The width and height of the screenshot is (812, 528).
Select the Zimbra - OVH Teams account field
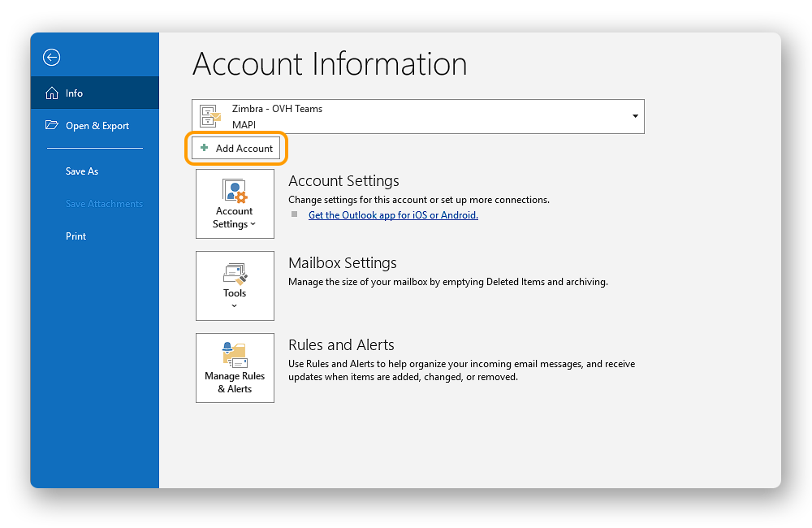point(406,116)
